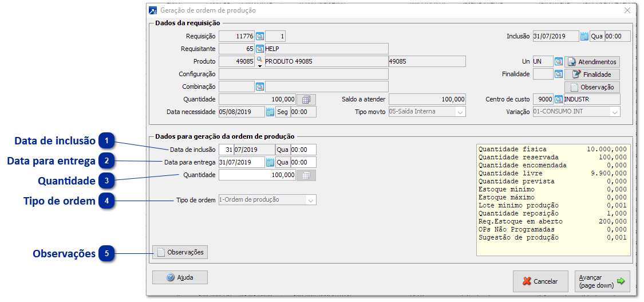
Task: Click the Requisição number field
Action: [x=237, y=36]
